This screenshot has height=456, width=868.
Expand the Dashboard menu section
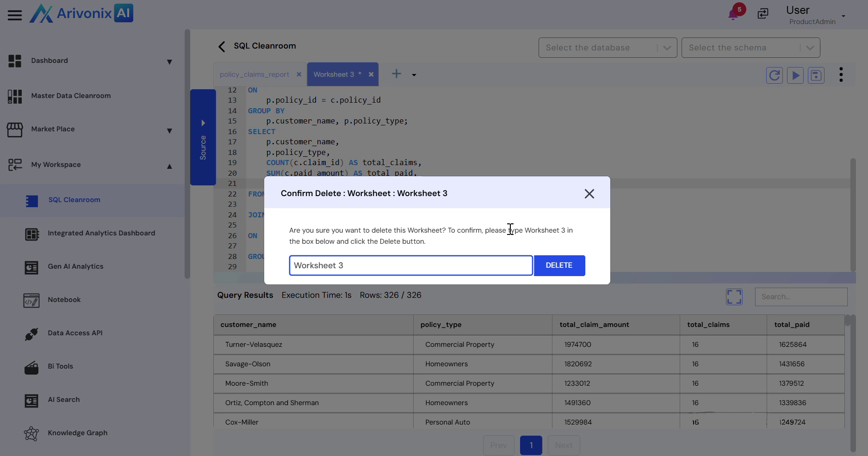[x=169, y=62]
